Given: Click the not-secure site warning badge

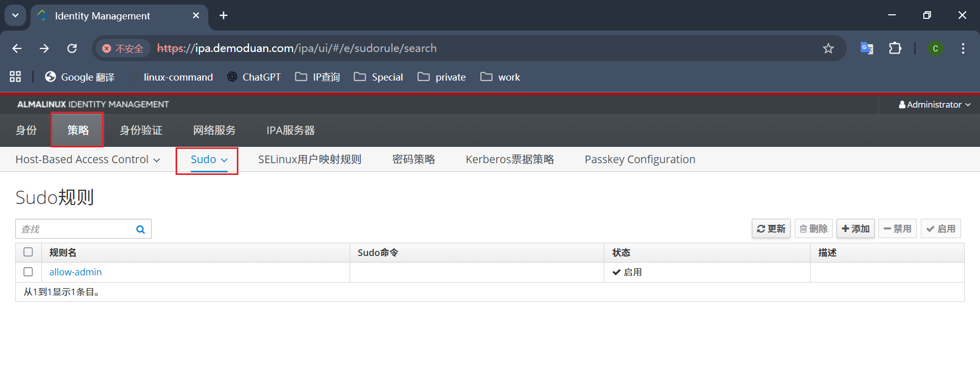Looking at the screenshot, I should coord(123,48).
